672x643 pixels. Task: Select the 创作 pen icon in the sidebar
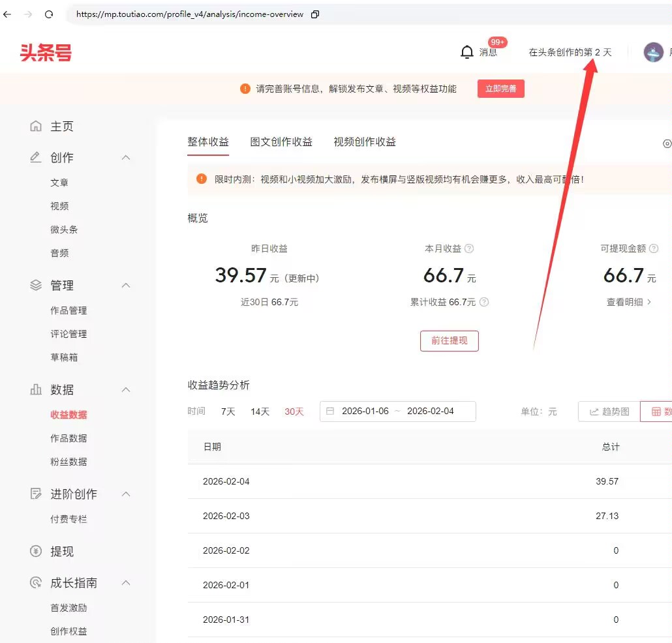[35, 157]
